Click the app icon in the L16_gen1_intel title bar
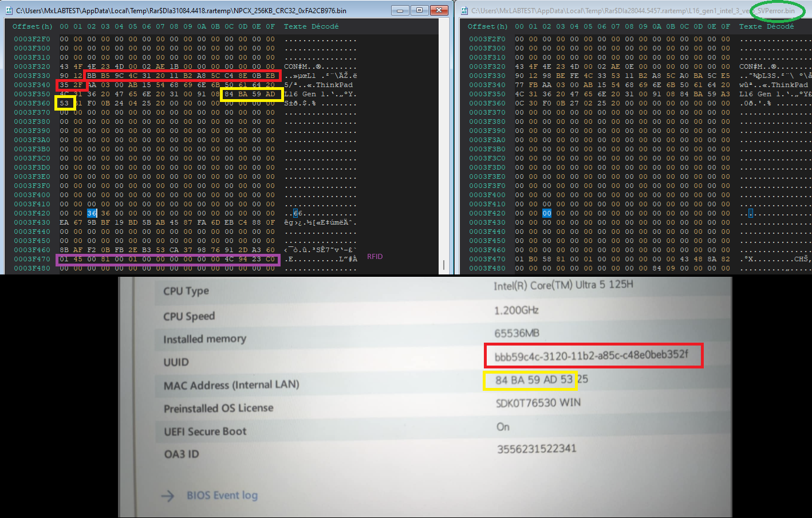Image resolution: width=812 pixels, height=518 pixels. coord(464,10)
